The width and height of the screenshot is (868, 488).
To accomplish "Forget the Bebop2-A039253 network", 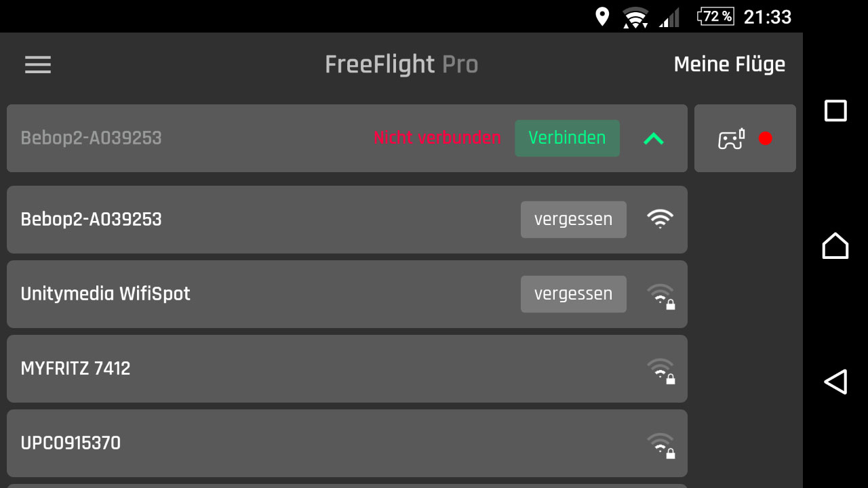I will tap(573, 220).
